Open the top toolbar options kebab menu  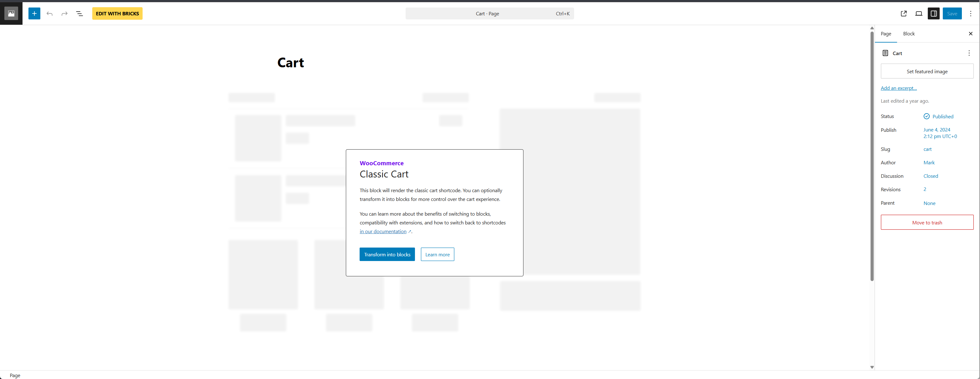pyautogui.click(x=971, y=14)
